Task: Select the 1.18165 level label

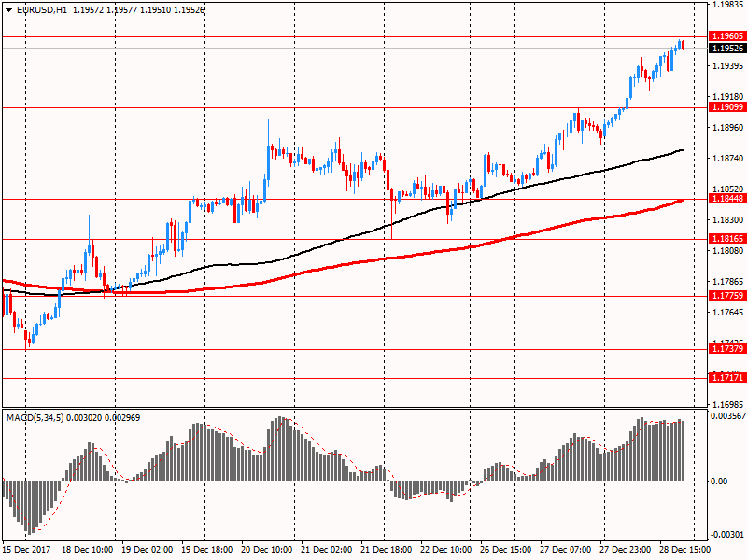Action: (727, 239)
